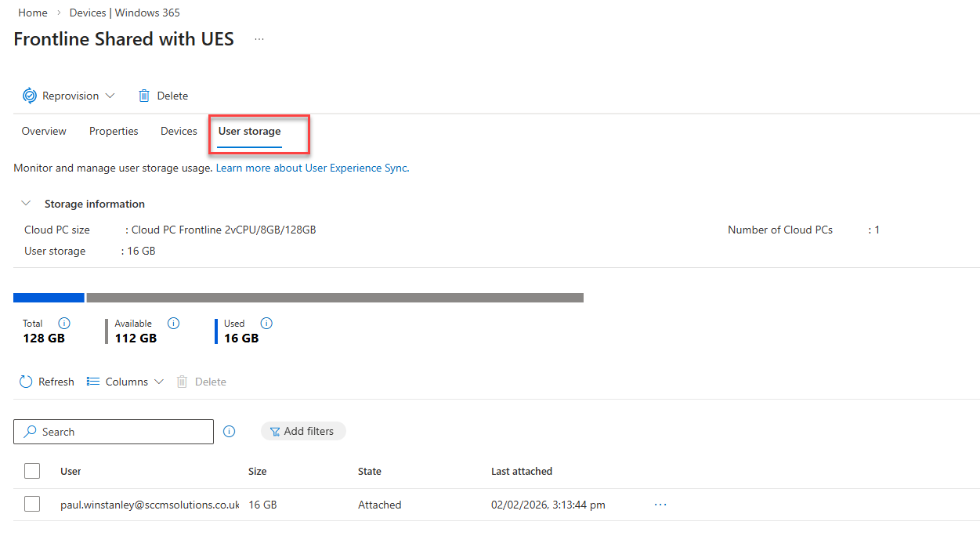Expand the Reprovision dropdown arrow
The width and height of the screenshot is (980, 543).
[x=110, y=96]
